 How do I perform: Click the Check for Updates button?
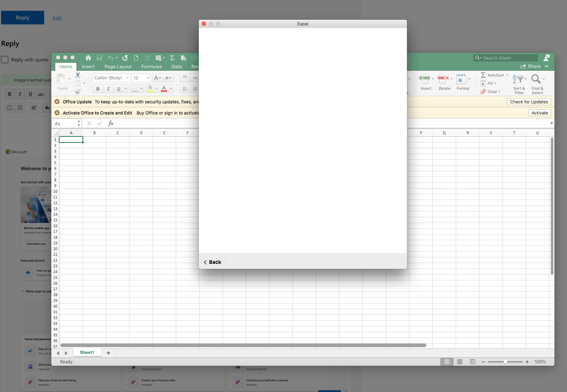pyautogui.click(x=529, y=102)
